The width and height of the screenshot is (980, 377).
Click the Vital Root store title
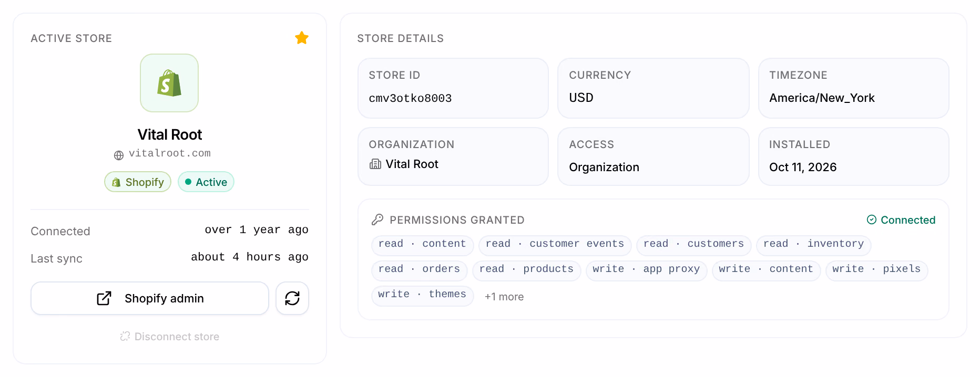point(170,135)
